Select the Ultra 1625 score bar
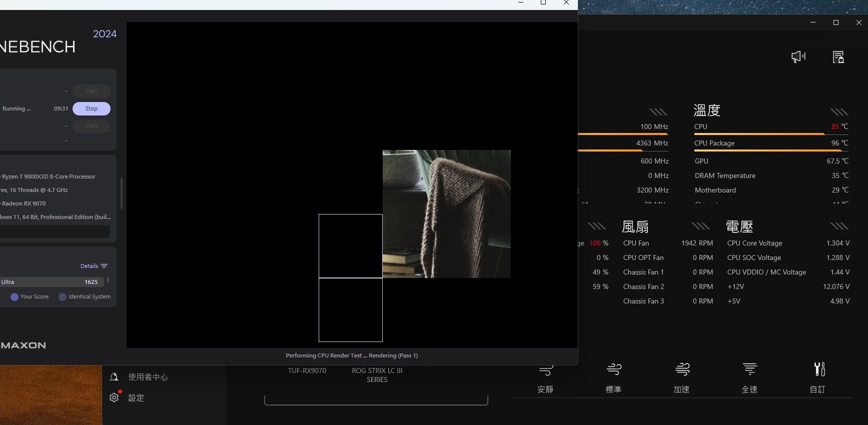This screenshot has width=868, height=425. click(52, 282)
